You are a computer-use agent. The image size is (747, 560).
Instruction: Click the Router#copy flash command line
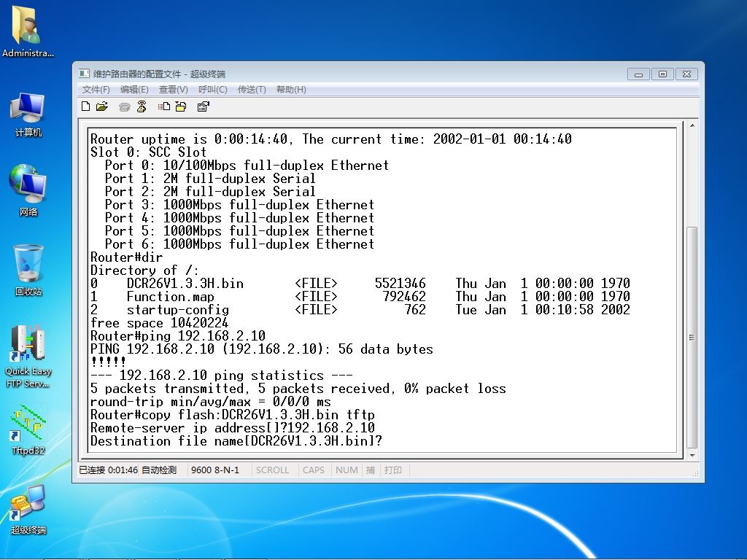233,415
